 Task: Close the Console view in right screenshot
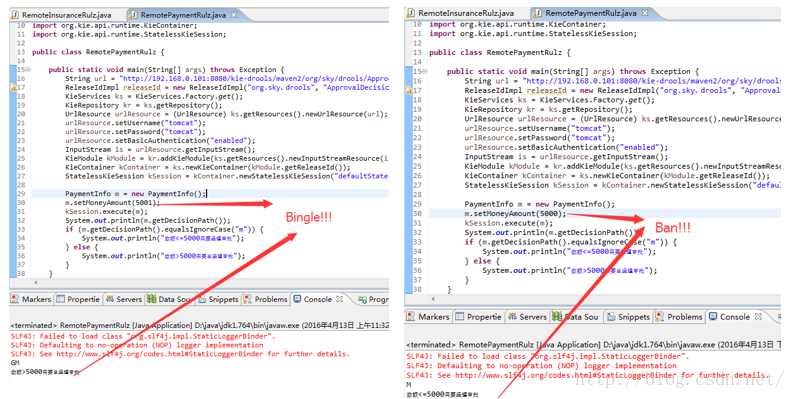(x=758, y=316)
